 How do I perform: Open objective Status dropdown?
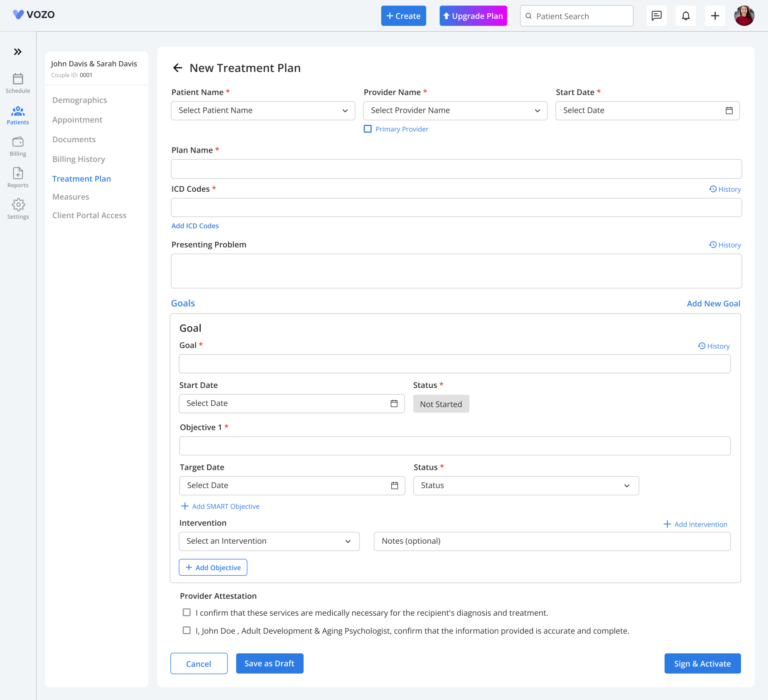point(526,485)
